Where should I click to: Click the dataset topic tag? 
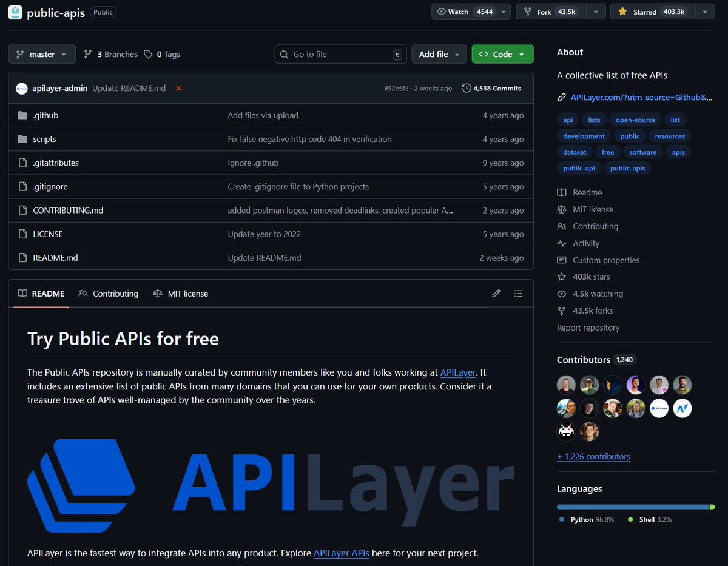[x=575, y=152]
